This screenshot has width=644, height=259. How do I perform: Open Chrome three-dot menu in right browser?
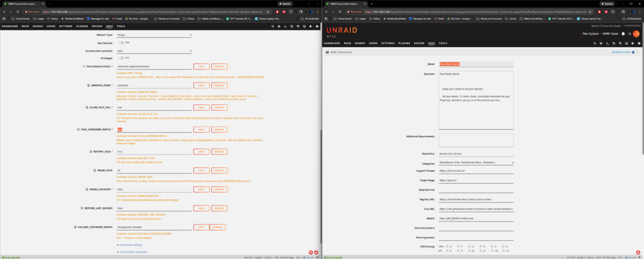pos(640,12)
